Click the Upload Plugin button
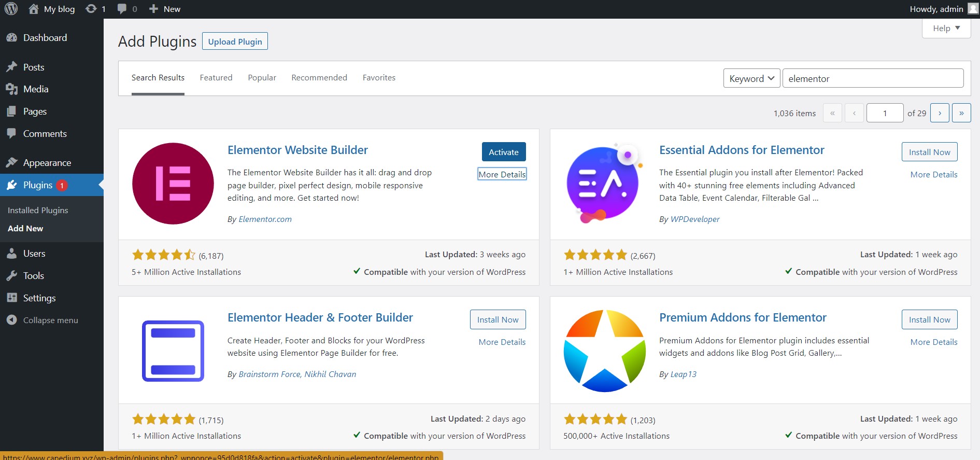The height and width of the screenshot is (460, 980). [x=235, y=41]
